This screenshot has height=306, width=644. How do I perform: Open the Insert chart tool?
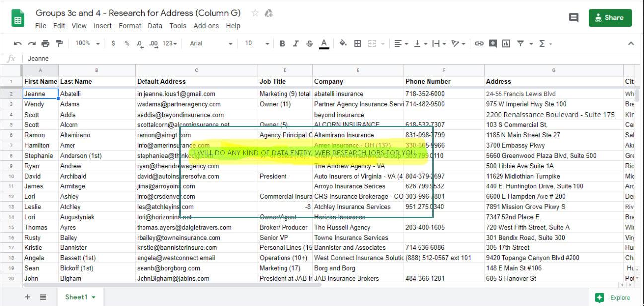coord(506,43)
